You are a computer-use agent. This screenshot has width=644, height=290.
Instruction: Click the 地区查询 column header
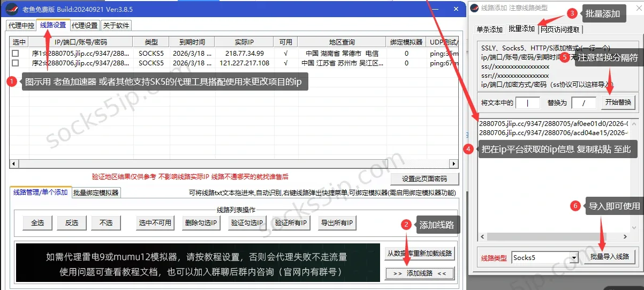(x=342, y=42)
